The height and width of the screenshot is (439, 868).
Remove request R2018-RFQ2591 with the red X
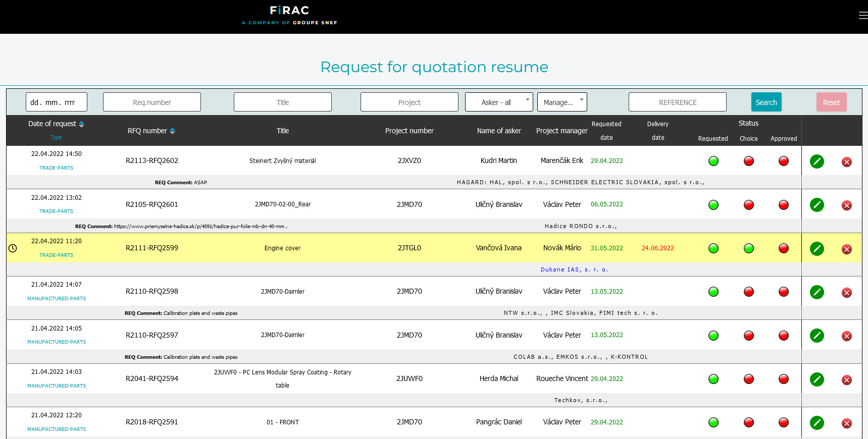(x=846, y=423)
